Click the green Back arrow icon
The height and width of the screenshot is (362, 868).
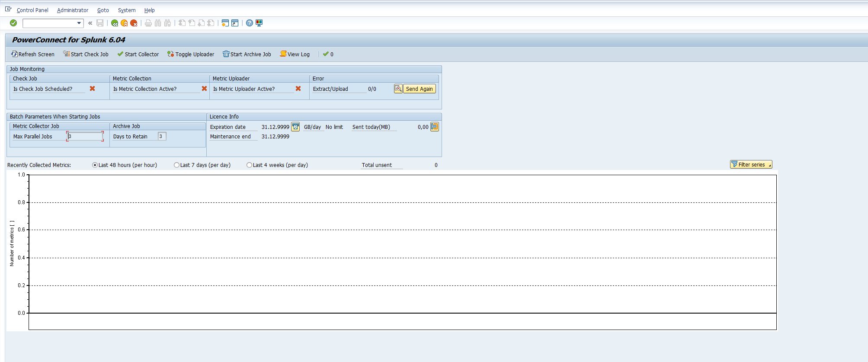(115, 23)
